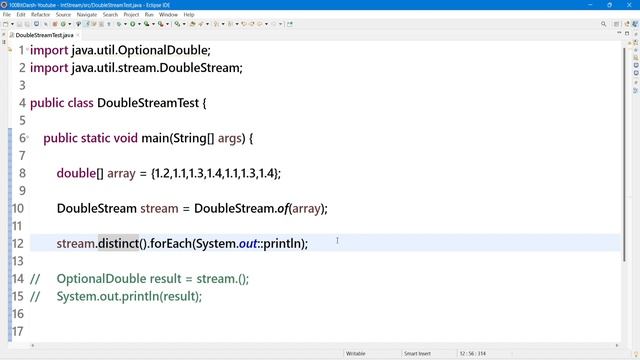The height and width of the screenshot is (360, 640).
Task: Click the class name DoubleStreamTest in line 4
Action: [x=148, y=103]
